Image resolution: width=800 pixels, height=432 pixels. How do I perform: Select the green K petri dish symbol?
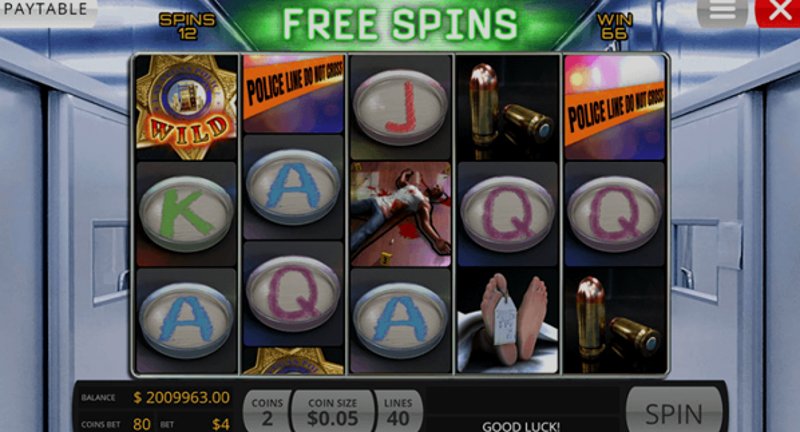[187, 214]
